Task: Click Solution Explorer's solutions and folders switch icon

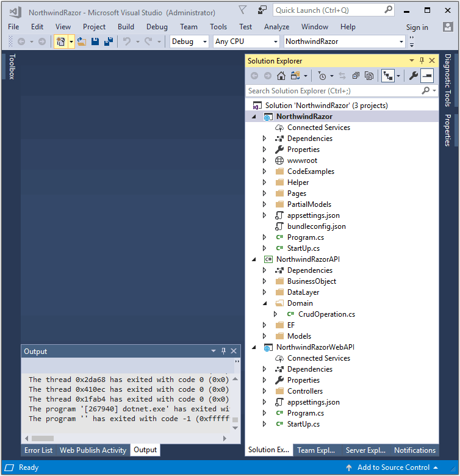Action: 295,76
